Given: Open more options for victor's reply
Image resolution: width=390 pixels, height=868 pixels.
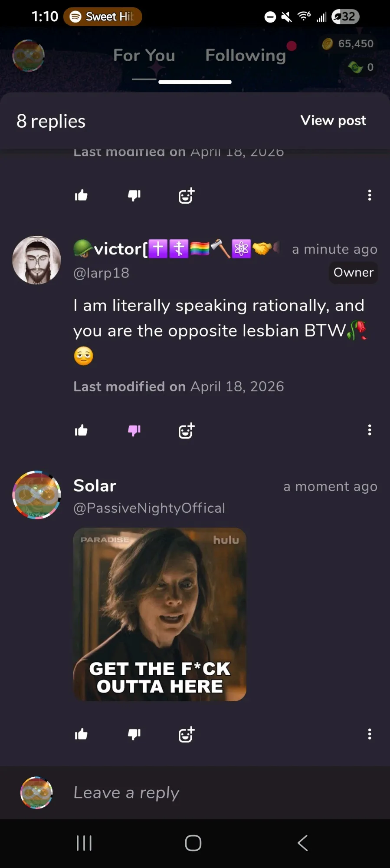Looking at the screenshot, I should (370, 430).
